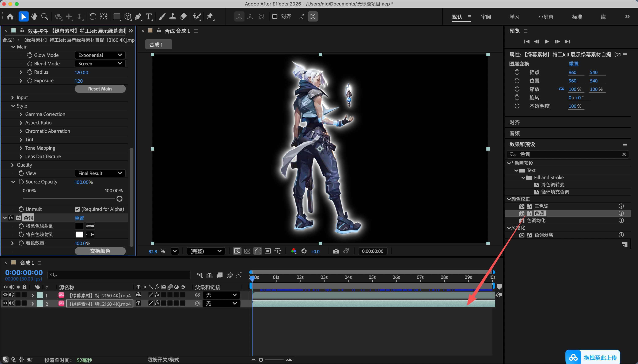Select the Hand tool in toolbar

click(34, 16)
